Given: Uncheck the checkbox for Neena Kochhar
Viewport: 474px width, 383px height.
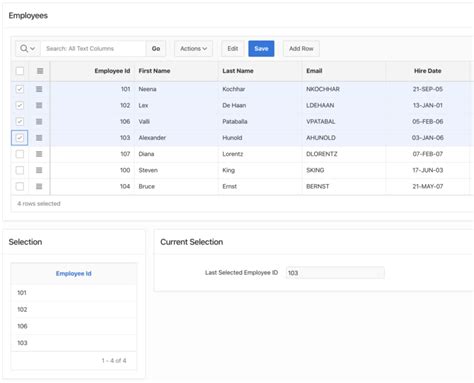Looking at the screenshot, I should pos(20,89).
